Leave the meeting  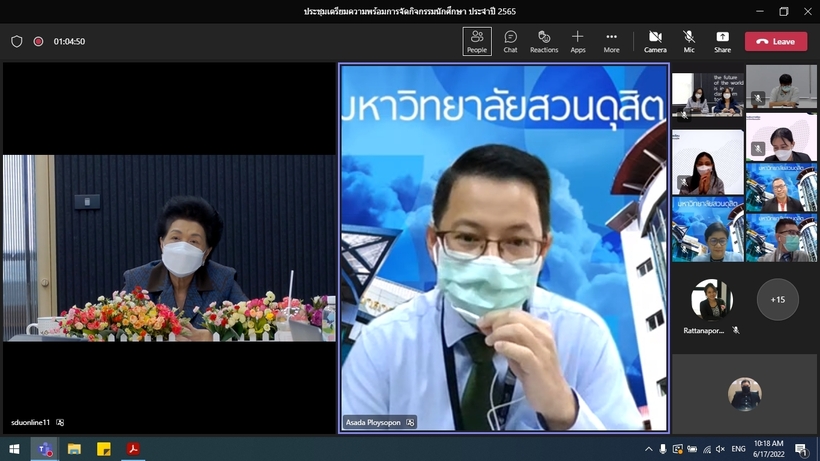pos(776,41)
